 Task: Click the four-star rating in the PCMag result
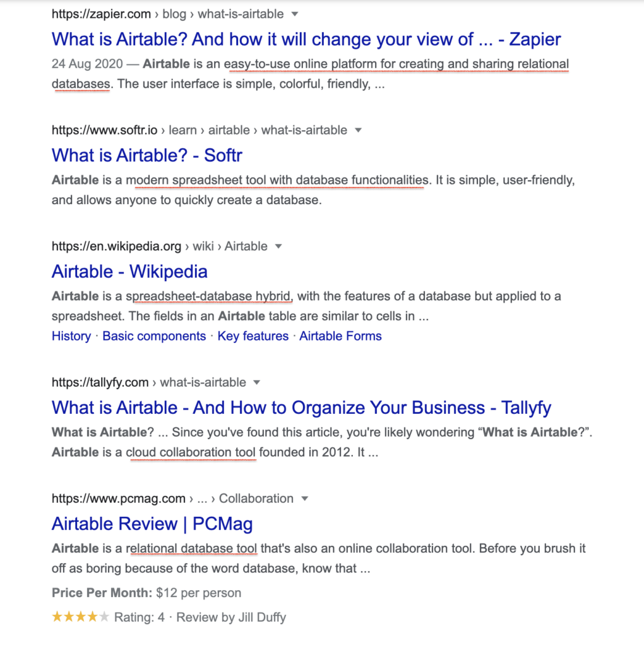(80, 617)
